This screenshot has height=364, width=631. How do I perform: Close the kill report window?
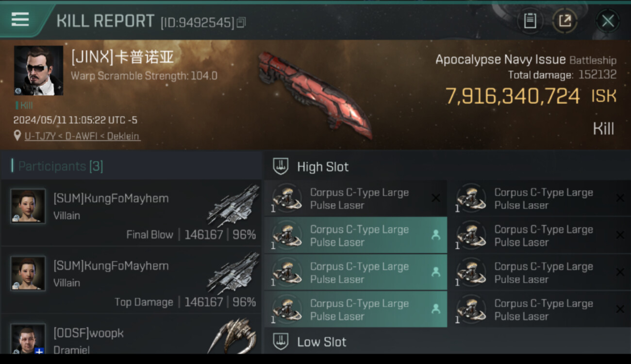point(608,21)
